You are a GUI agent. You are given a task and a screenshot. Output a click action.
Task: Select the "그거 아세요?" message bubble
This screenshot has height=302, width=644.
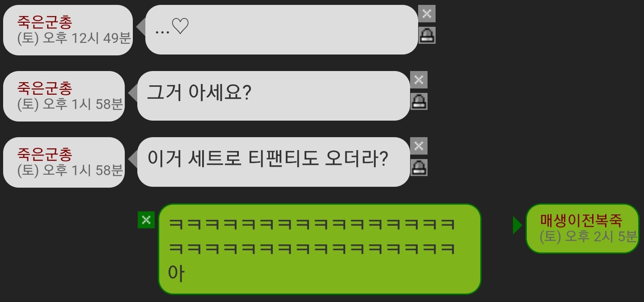point(274,96)
